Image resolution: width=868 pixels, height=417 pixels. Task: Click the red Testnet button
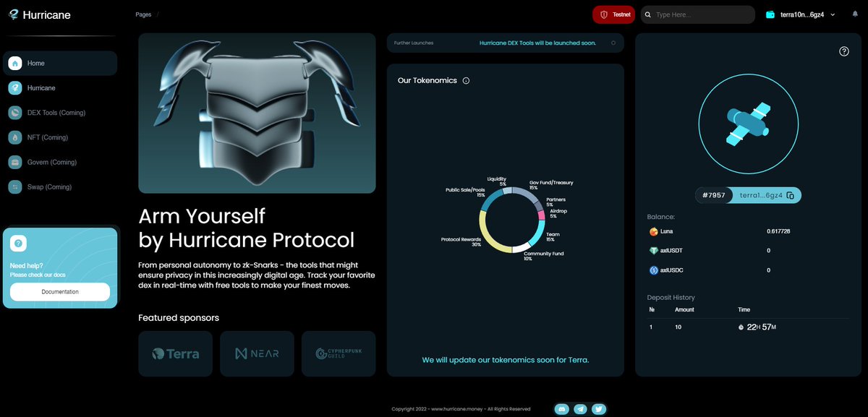[613, 14]
